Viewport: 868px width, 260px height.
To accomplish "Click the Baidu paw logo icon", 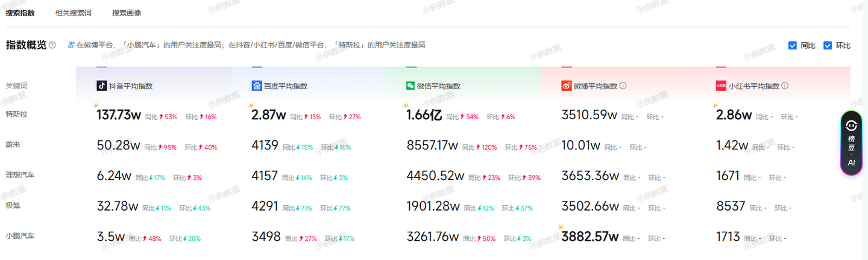I will (257, 86).
